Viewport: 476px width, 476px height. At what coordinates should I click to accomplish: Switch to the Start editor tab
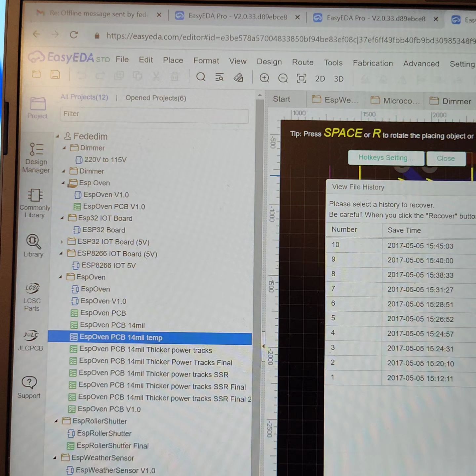pos(282,99)
